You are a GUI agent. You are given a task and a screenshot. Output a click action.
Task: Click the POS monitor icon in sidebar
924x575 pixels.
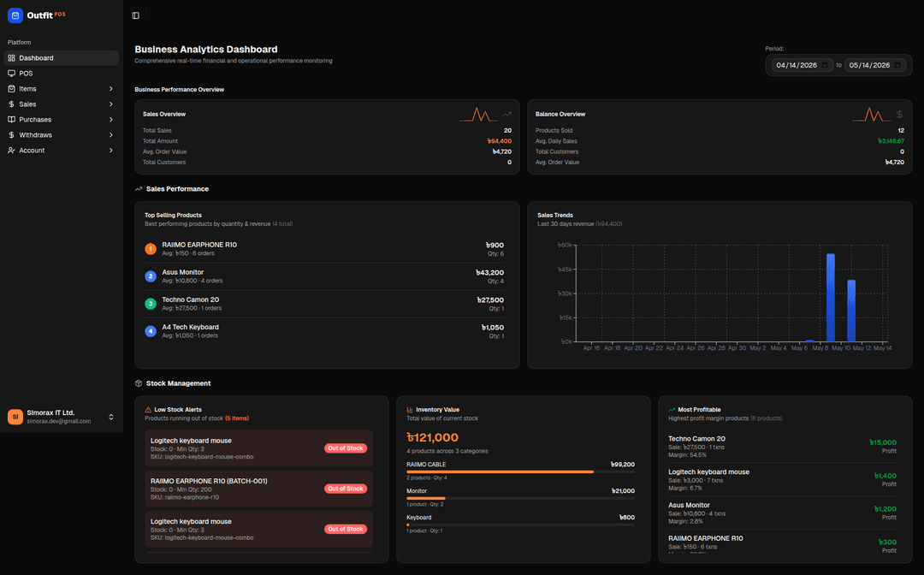pyautogui.click(x=11, y=73)
